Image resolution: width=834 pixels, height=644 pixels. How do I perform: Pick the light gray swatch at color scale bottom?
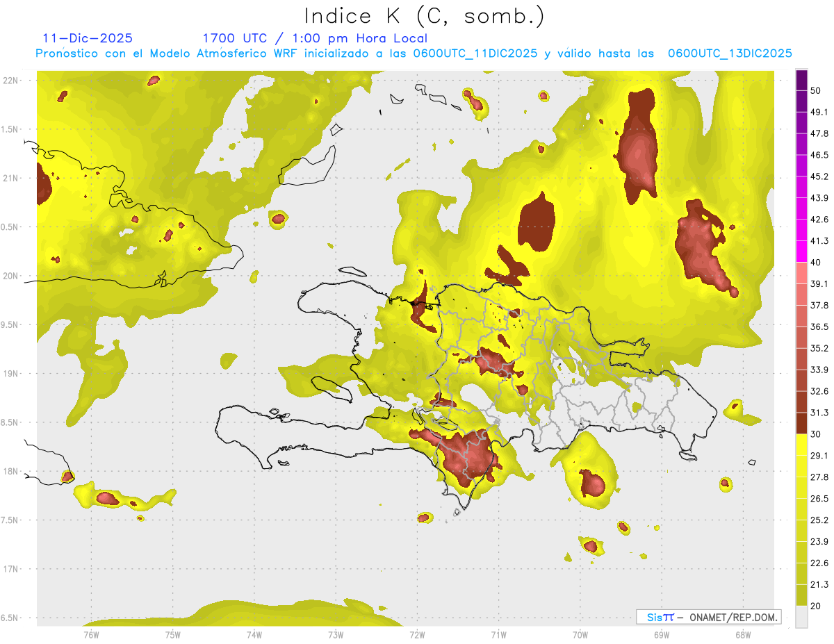[x=802, y=617]
